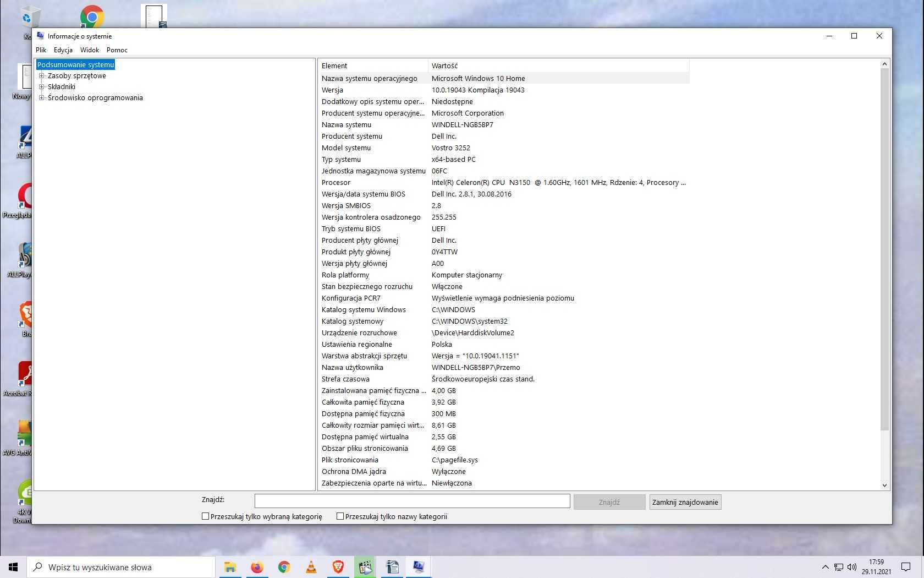Open network status tray icon
The image size is (924, 578).
pyautogui.click(x=839, y=567)
